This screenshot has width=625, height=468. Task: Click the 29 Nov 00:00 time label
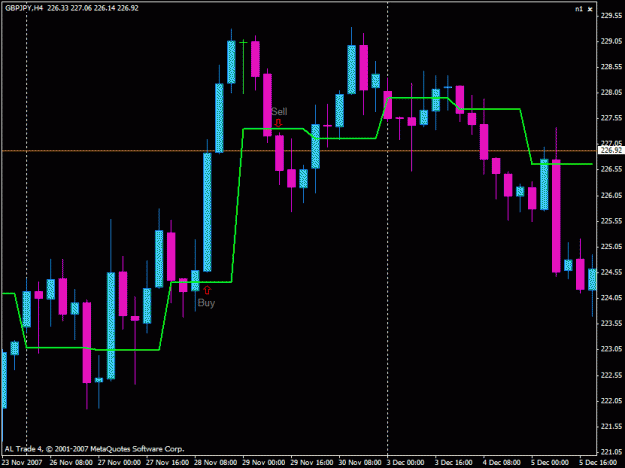(264, 462)
